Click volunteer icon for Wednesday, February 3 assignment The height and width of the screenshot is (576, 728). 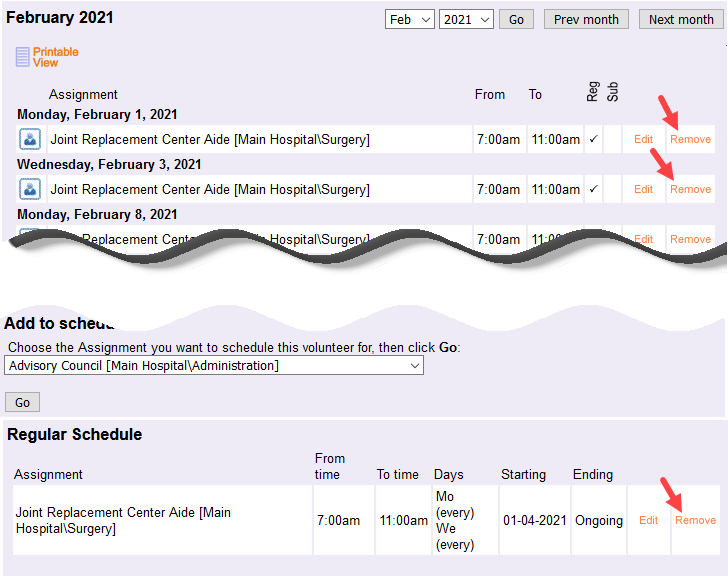(29, 189)
